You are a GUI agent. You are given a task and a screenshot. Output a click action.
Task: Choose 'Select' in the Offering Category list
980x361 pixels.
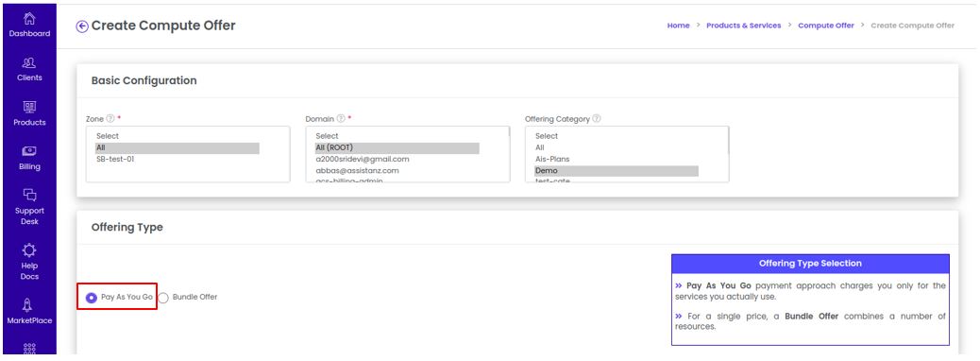[617, 136]
